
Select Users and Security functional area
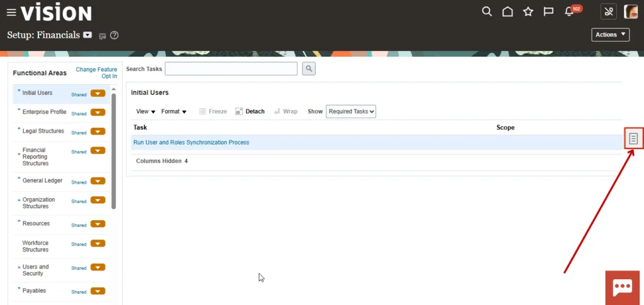tap(35, 270)
